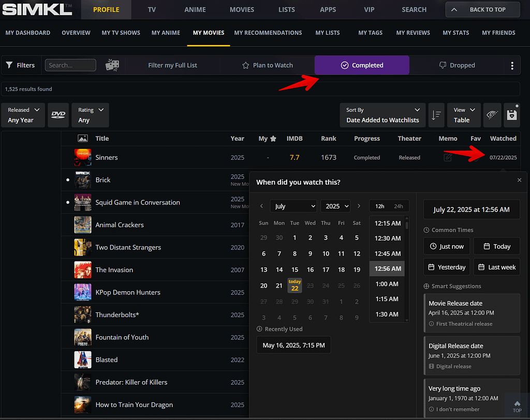Open the View Table dropdown
Screen dimensions: 530x420
point(464,115)
